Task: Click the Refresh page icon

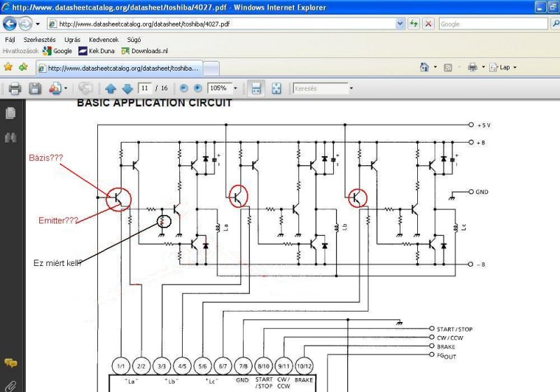Action: [414, 24]
